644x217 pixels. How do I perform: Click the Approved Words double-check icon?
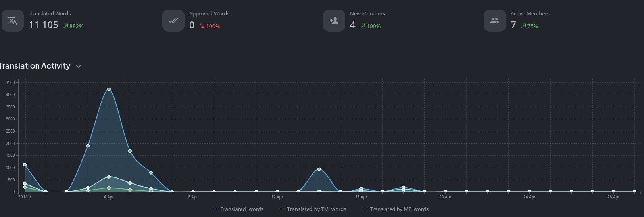click(173, 21)
